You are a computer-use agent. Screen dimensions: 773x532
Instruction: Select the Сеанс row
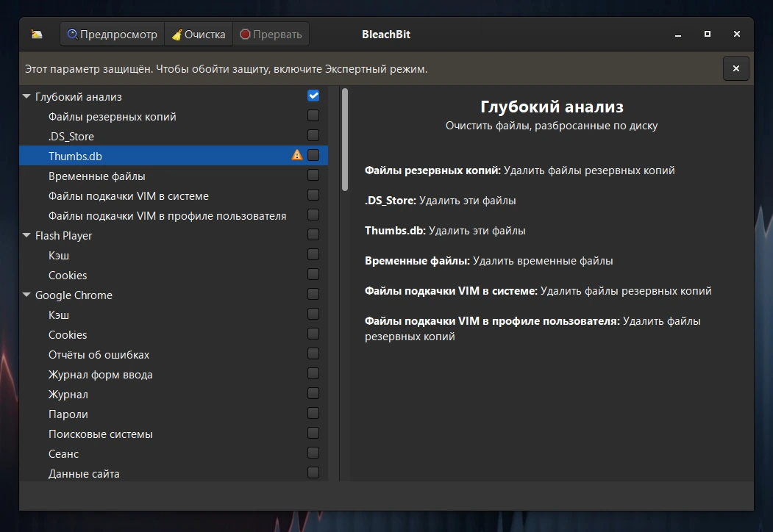[174, 453]
